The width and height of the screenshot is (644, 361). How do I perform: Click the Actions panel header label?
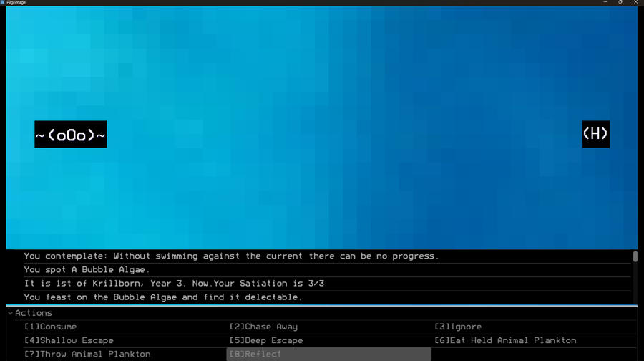34,313
